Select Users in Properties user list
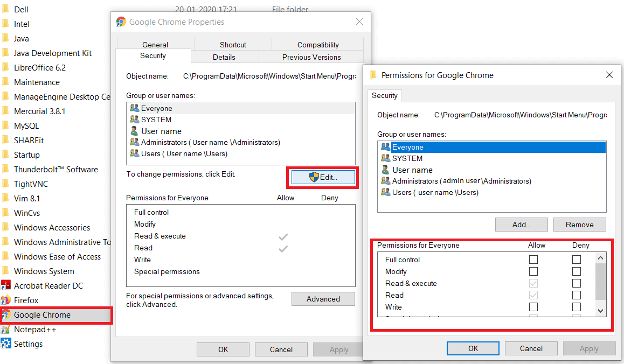The height and width of the screenshot is (364, 624). point(241,153)
